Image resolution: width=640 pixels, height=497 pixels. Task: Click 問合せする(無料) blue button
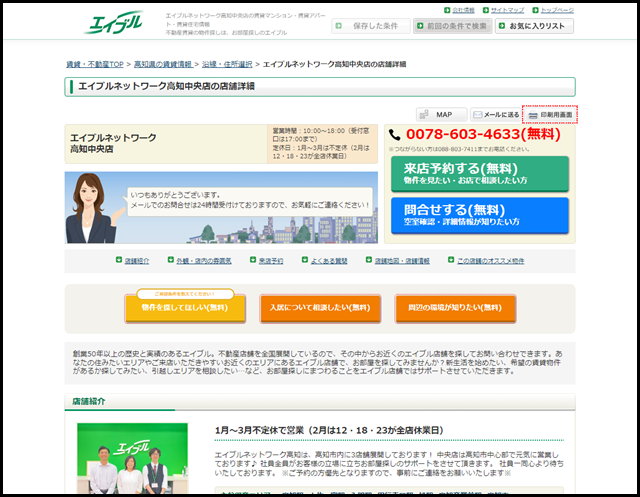(480, 215)
